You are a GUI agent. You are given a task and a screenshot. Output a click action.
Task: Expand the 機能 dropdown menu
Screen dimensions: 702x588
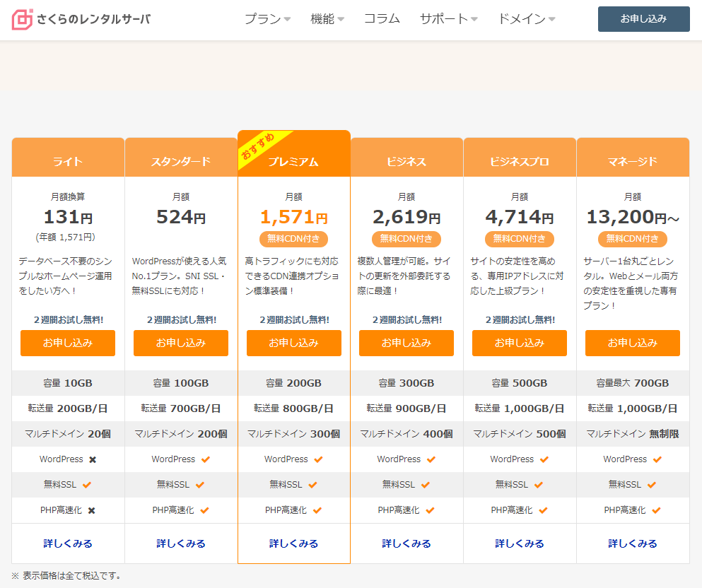[327, 19]
